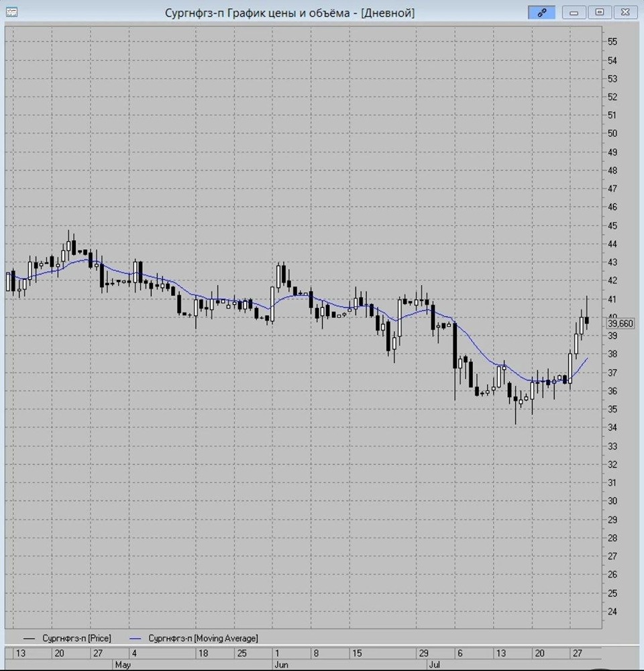Click the current price label 39,660
The image size is (644, 671).
click(x=620, y=323)
